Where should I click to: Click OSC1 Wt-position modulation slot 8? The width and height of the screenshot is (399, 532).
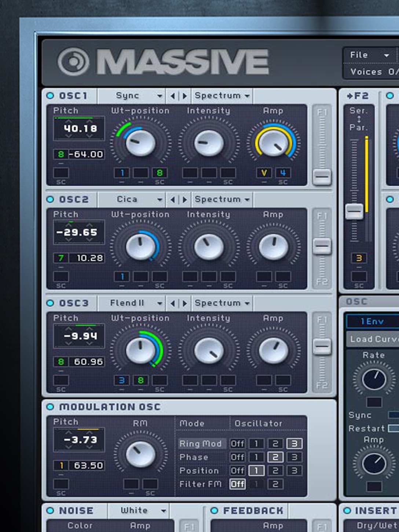pyautogui.click(x=160, y=172)
